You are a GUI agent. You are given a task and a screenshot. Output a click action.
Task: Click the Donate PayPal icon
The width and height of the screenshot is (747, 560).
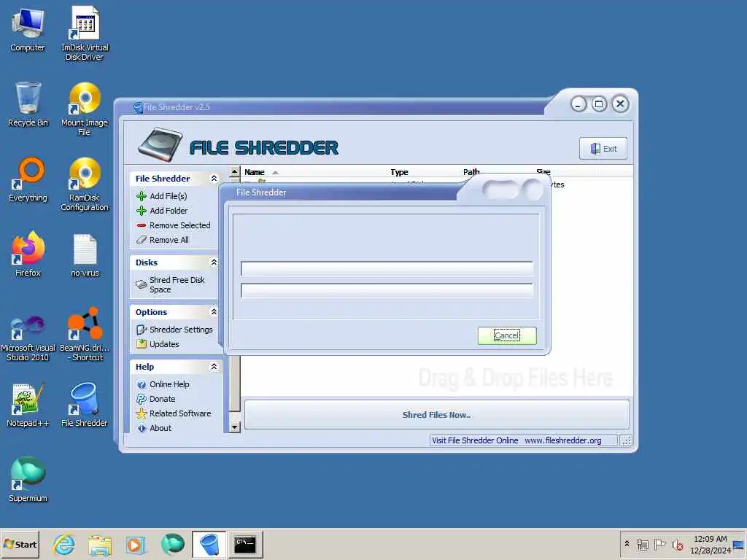click(x=142, y=399)
